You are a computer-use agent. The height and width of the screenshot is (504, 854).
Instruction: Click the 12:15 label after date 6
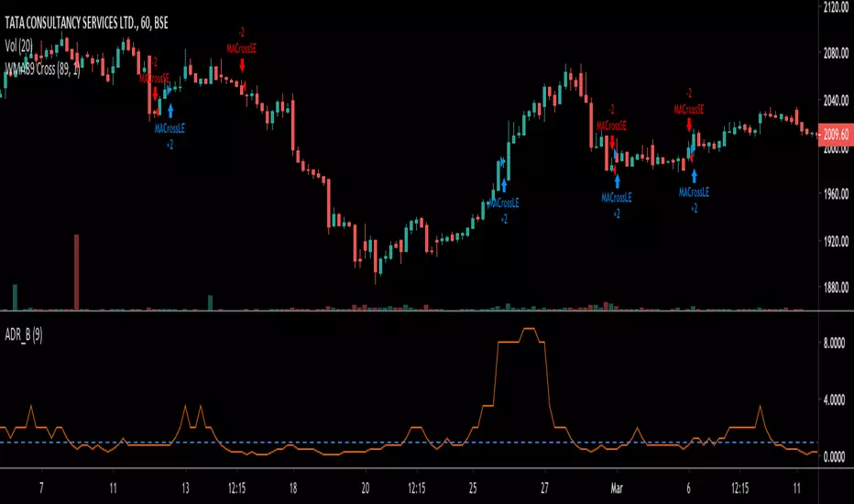pos(739,488)
